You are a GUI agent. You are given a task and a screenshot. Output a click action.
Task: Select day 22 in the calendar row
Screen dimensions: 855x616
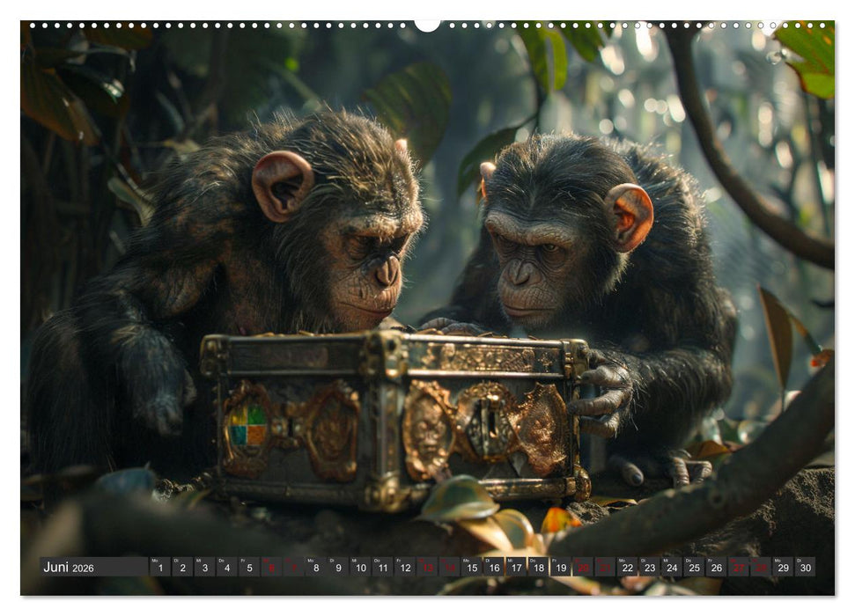627,568
